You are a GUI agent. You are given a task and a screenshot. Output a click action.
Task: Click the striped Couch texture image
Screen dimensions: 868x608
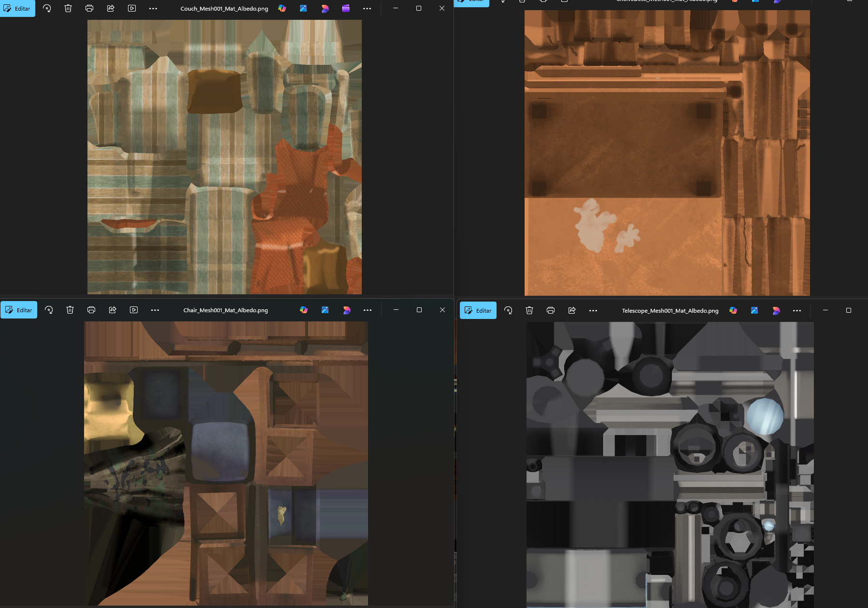coord(225,157)
